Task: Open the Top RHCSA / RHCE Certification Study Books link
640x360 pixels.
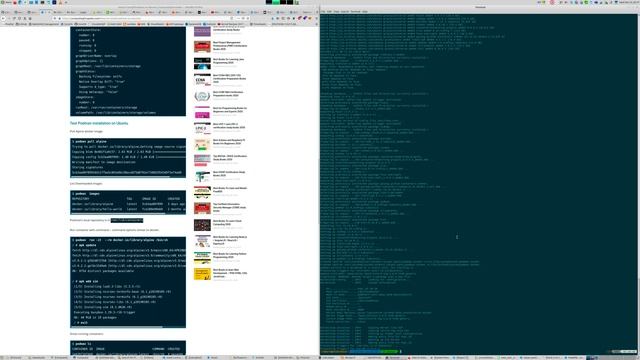Action: point(229,158)
